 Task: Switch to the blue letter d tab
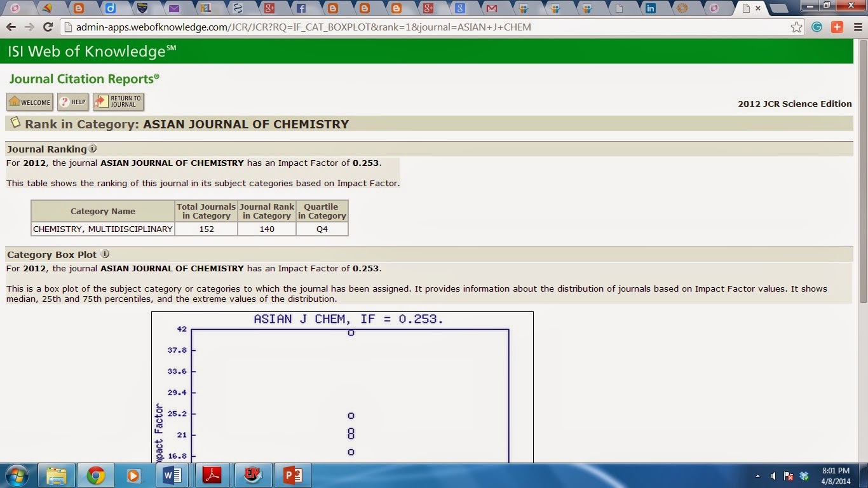click(x=110, y=8)
